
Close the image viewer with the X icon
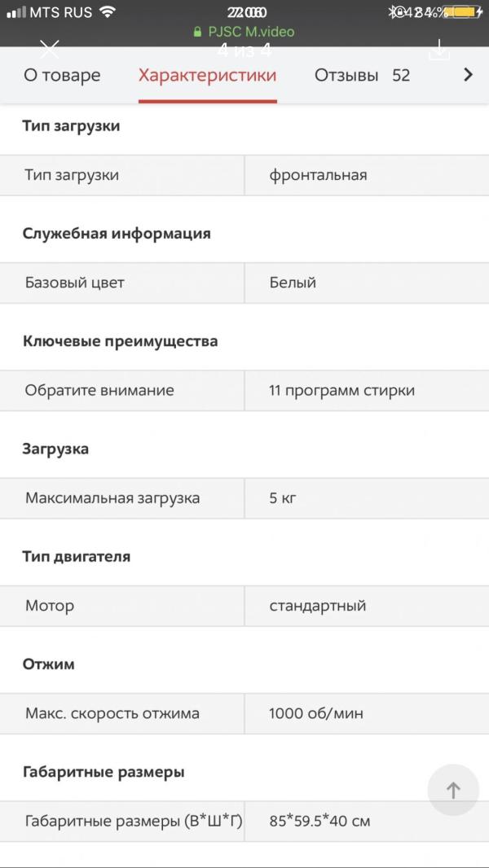click(50, 50)
